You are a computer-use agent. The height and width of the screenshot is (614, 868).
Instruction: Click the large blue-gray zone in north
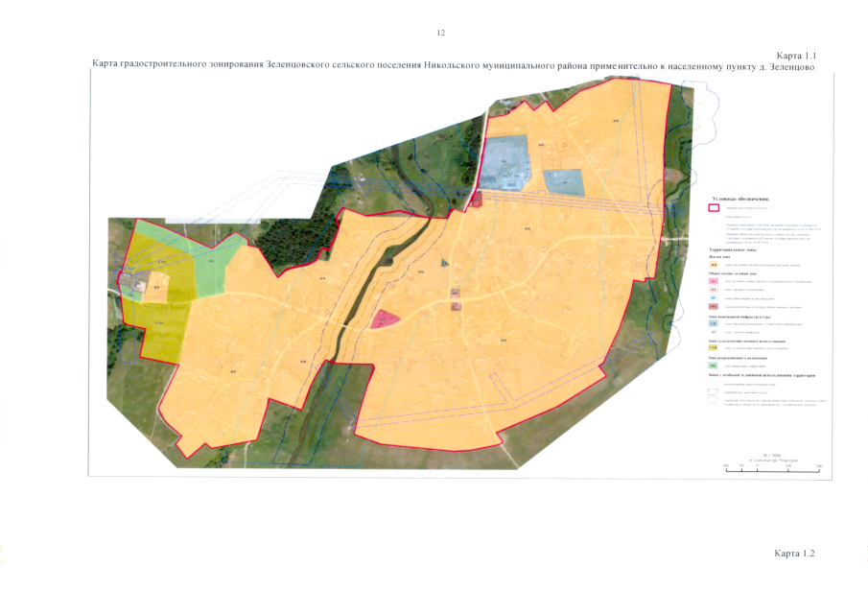click(x=504, y=161)
